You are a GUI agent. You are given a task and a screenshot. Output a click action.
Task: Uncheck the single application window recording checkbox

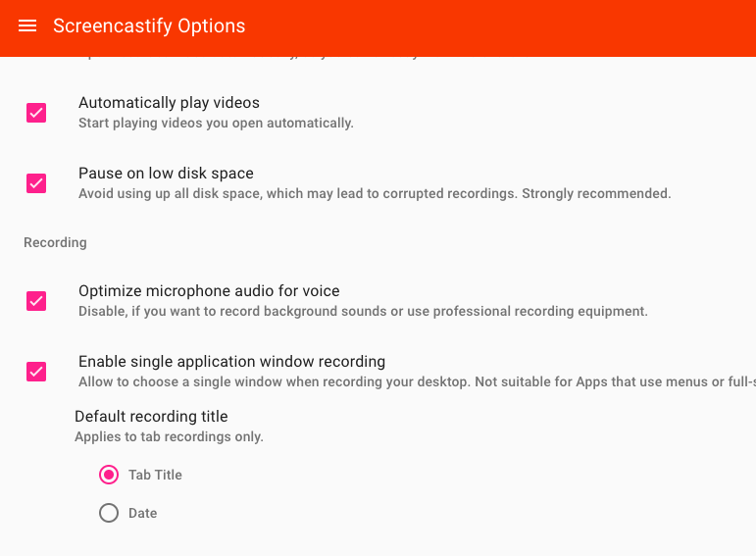(36, 372)
